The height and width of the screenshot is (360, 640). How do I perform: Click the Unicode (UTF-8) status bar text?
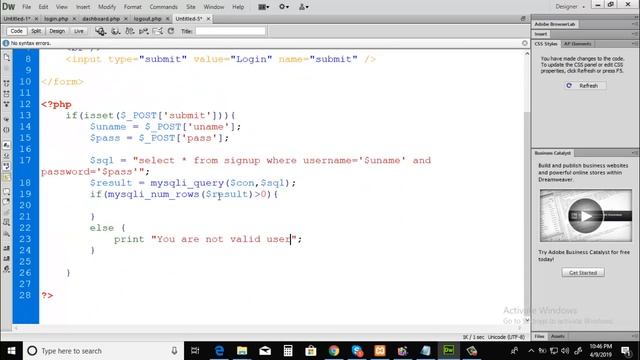pos(506,337)
